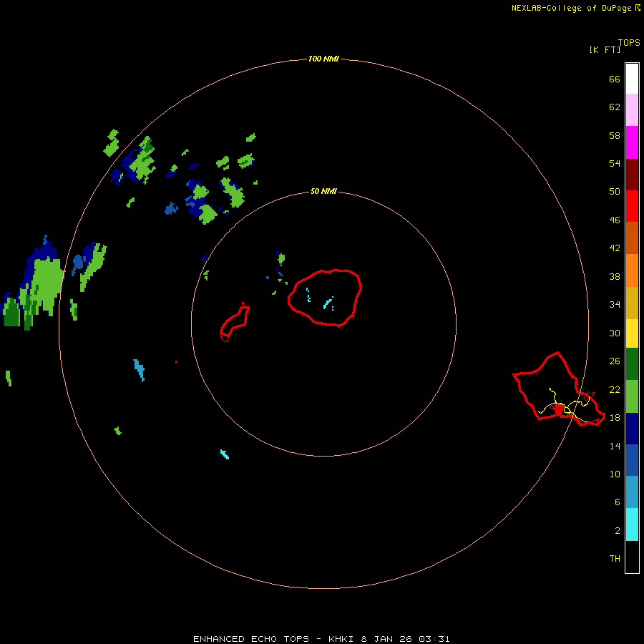This screenshot has height=644, width=644.
Task: Click the large round red island outline
Action: click(x=324, y=298)
